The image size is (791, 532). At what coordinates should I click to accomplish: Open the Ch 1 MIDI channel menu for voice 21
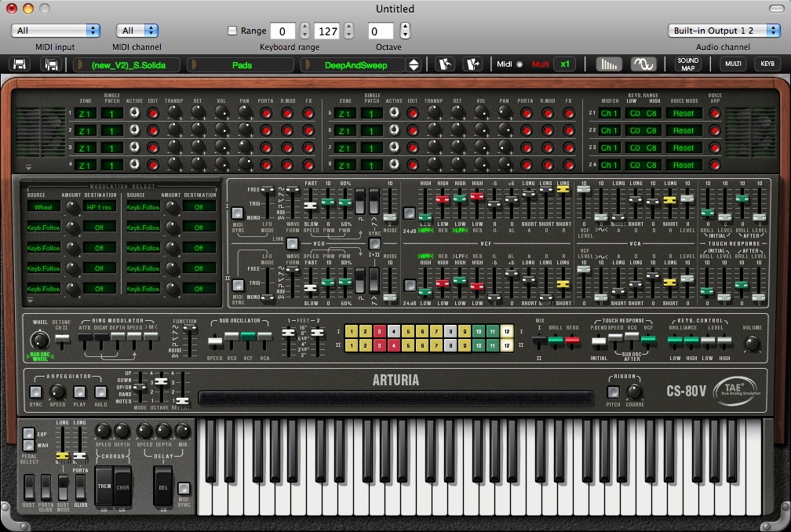point(610,114)
